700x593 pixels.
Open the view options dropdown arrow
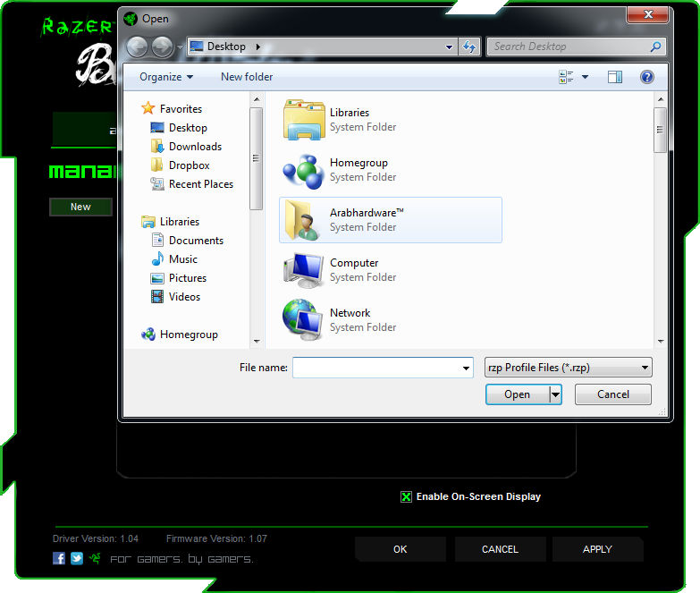(585, 77)
